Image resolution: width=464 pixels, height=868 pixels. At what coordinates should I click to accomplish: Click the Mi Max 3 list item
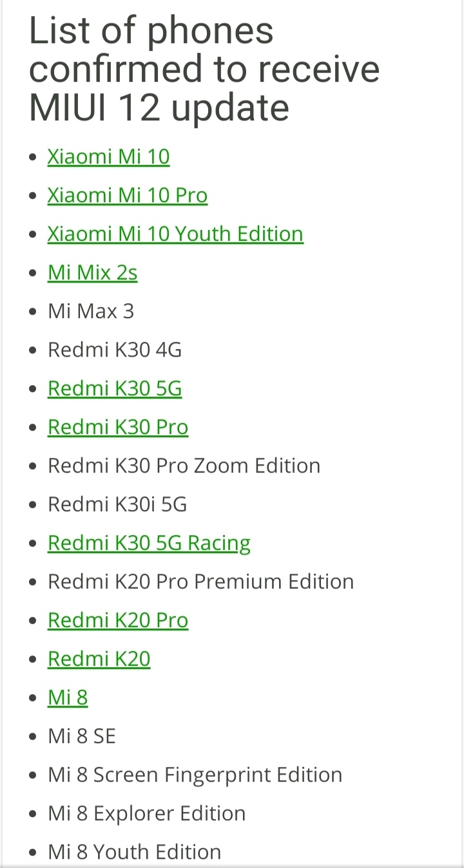point(91,311)
